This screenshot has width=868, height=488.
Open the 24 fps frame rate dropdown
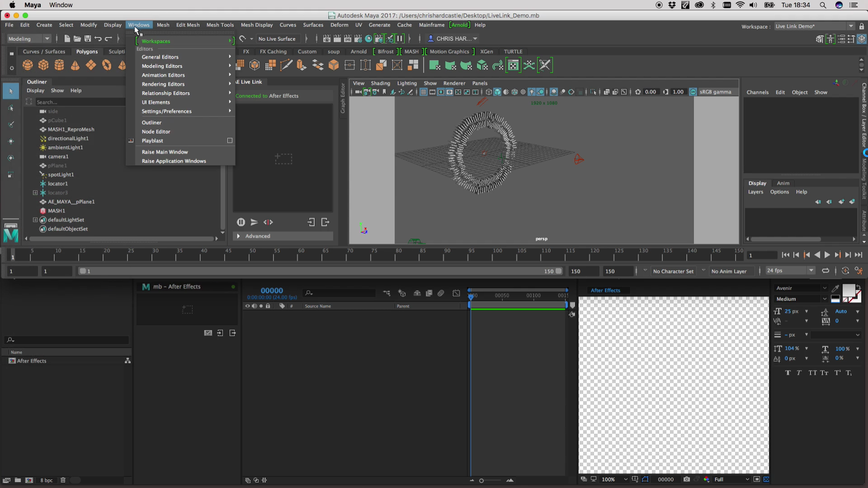point(790,271)
